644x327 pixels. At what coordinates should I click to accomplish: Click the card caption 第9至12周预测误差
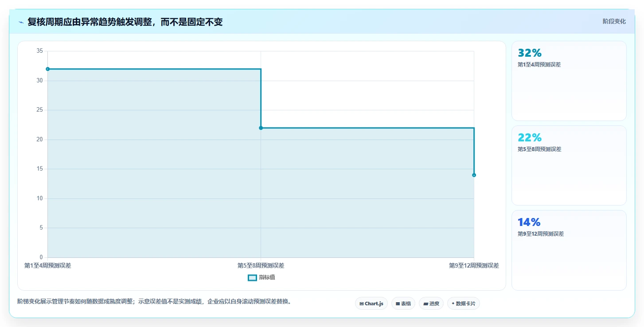point(541,234)
